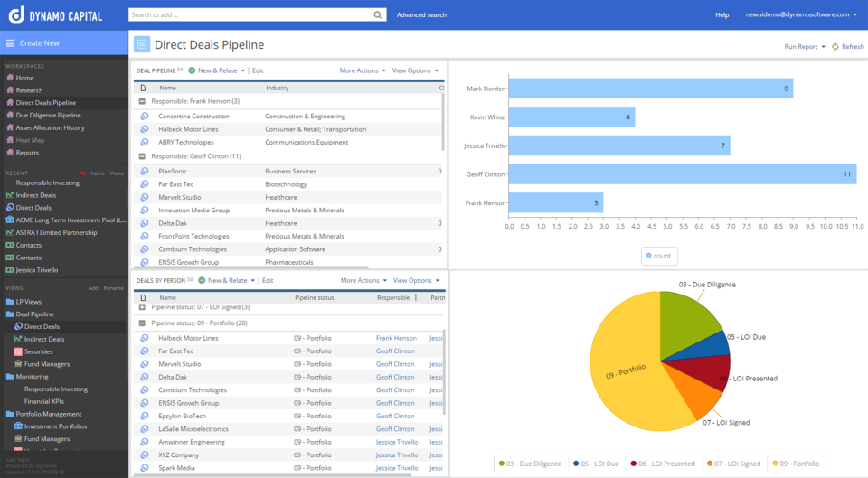
Task: Toggle 09 - Portfolio legend item
Action: tap(796, 464)
